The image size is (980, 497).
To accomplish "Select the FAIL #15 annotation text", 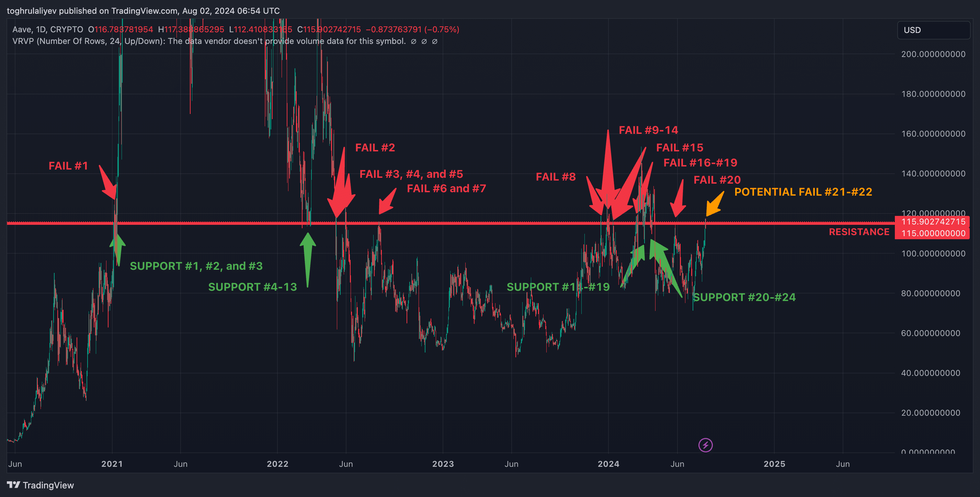I will coord(680,148).
